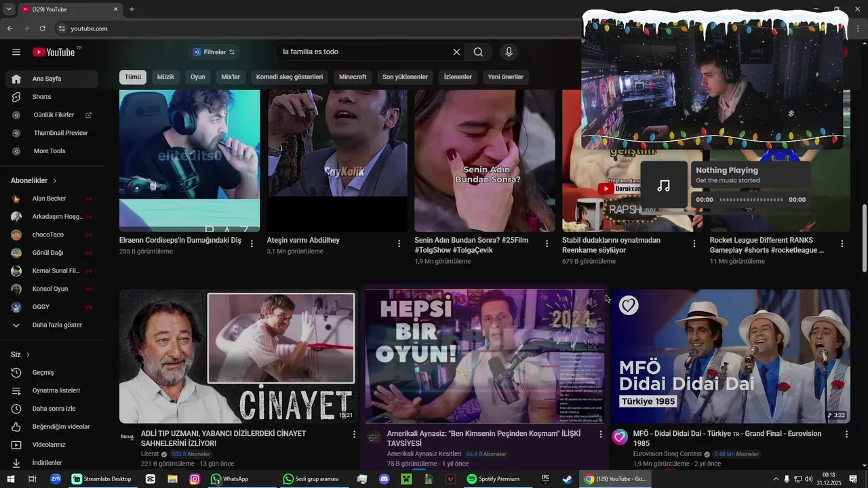The height and width of the screenshot is (488, 868).
Task: Open Daha sonra izle list
Action: click(52, 409)
